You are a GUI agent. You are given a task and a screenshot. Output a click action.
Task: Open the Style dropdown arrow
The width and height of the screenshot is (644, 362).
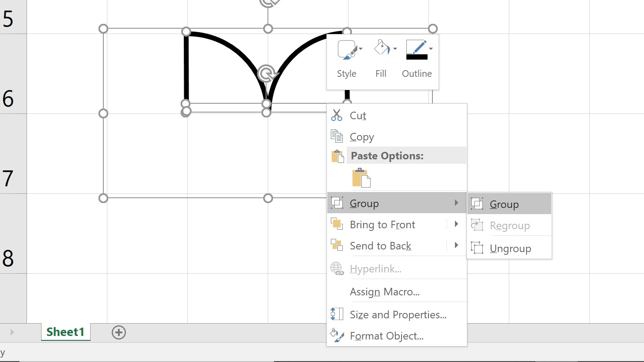coord(361,49)
